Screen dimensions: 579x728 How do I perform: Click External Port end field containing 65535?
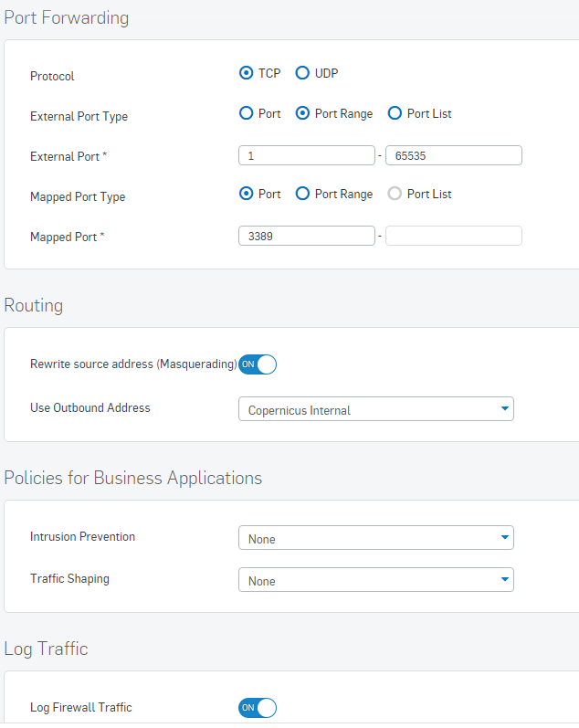[x=454, y=155]
